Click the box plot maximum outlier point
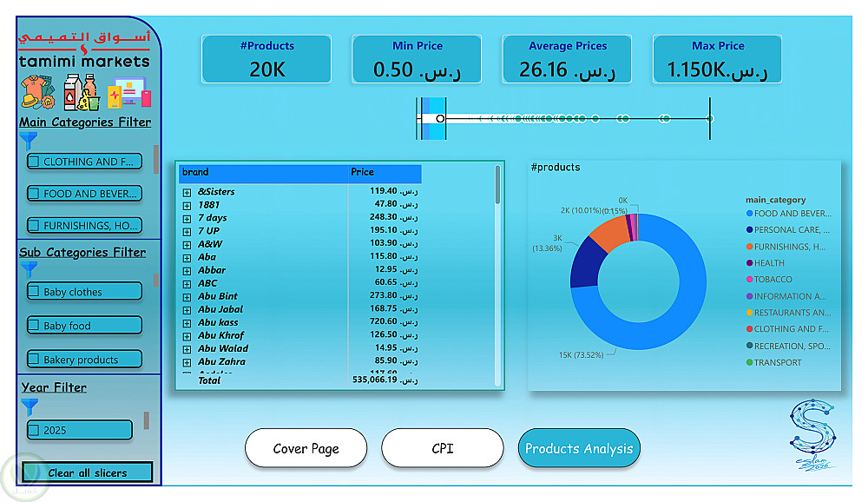868x502 pixels. point(710,119)
